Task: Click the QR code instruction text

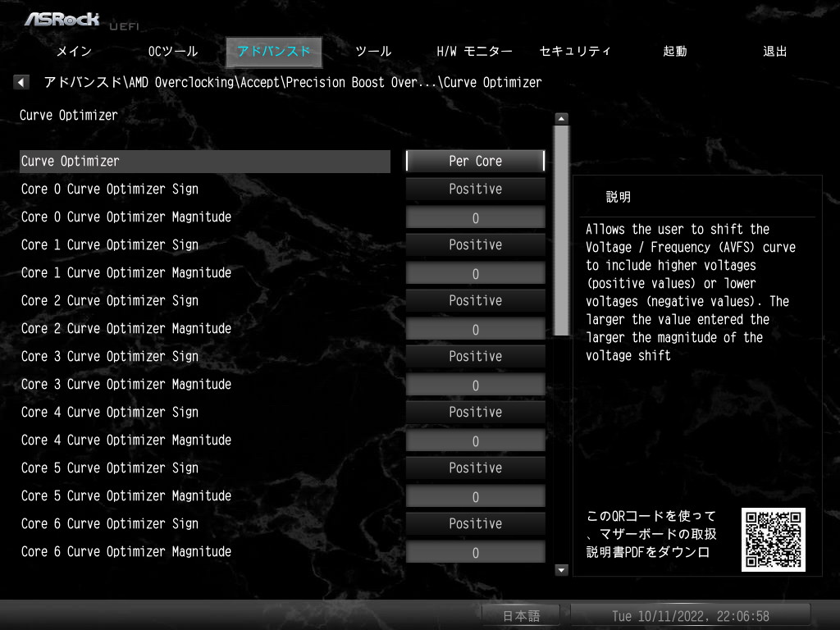Action: [x=651, y=534]
